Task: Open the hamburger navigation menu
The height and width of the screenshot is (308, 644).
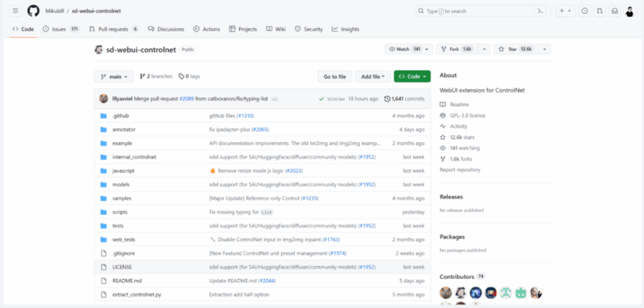Action: point(16,11)
